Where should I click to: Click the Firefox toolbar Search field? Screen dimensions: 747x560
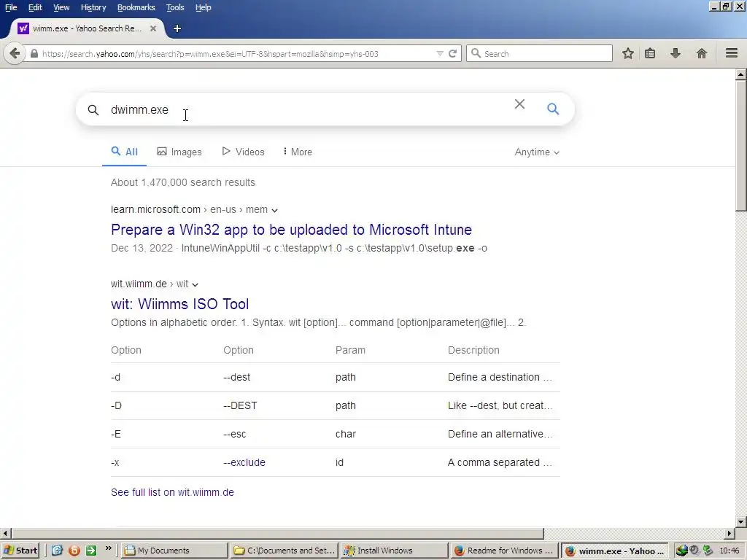pos(539,53)
